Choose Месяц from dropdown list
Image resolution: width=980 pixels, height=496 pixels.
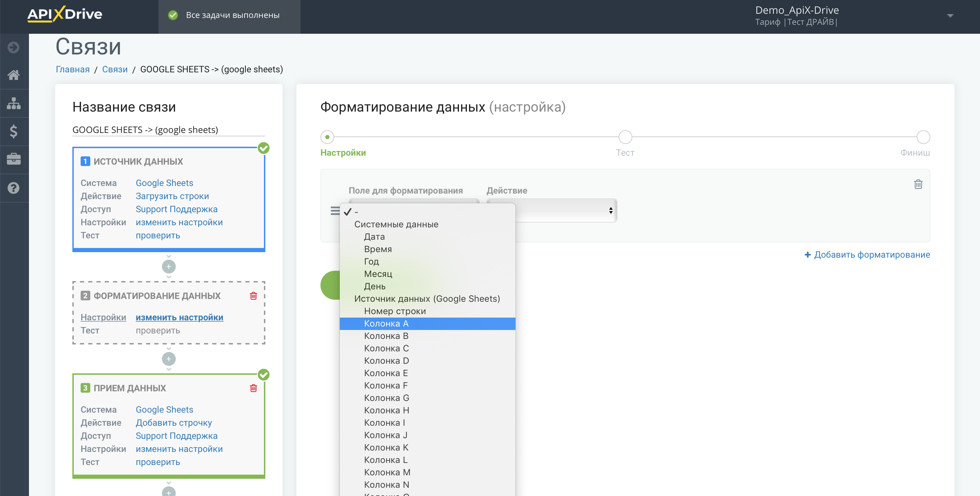click(x=427, y=274)
